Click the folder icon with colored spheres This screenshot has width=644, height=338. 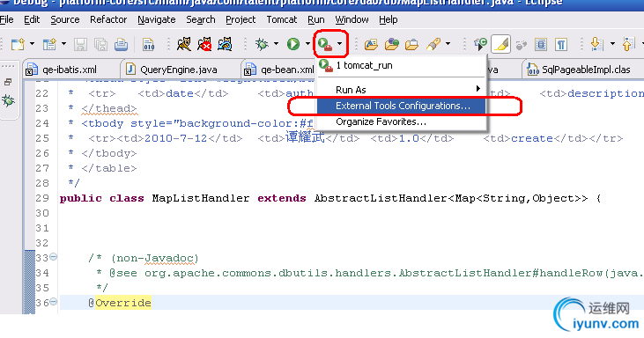(391, 44)
